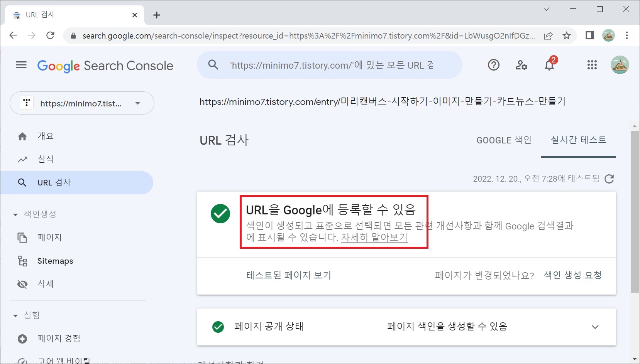Click the crossed-eye icon beside 삭제
640x364 pixels.
point(22,284)
